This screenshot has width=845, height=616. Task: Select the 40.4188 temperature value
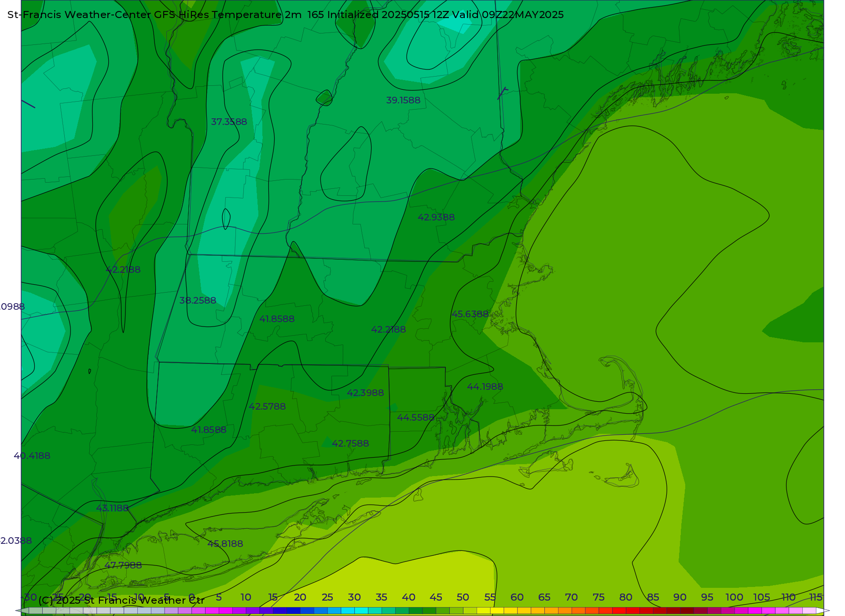tap(32, 456)
